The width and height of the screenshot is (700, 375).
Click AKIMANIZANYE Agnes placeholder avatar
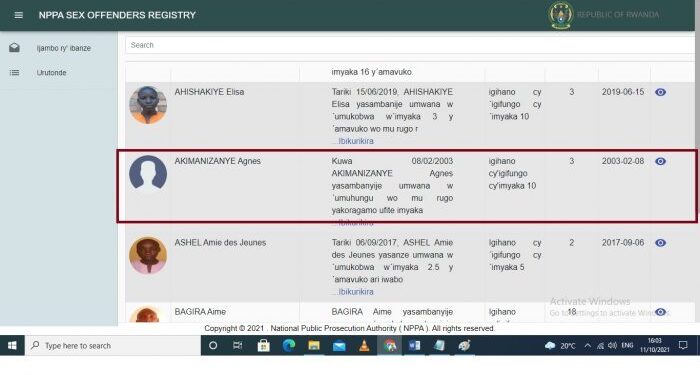coord(148,174)
